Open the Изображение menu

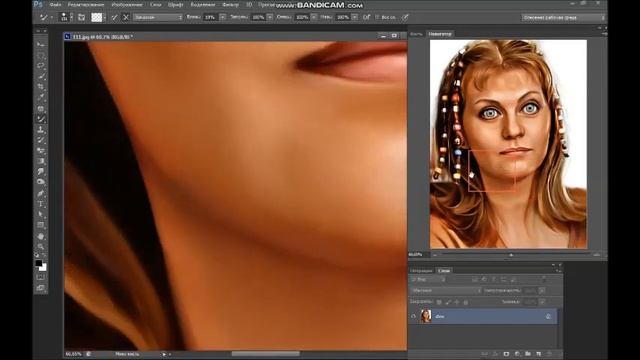point(127,5)
